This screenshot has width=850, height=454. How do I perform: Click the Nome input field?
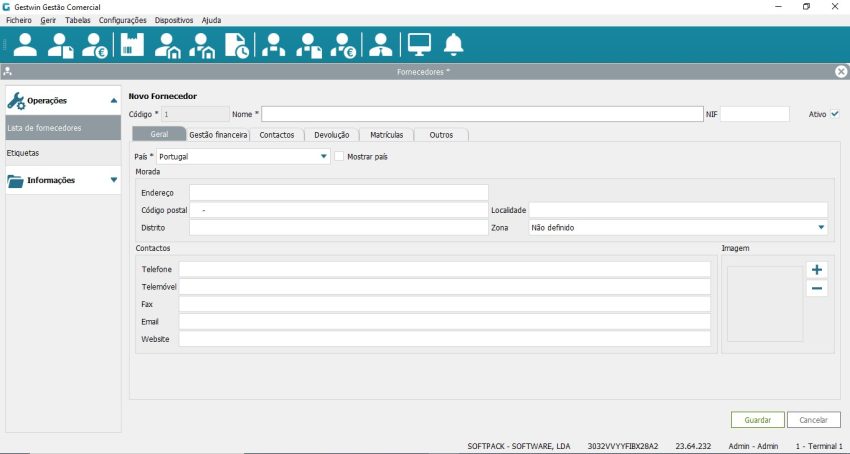(x=481, y=115)
